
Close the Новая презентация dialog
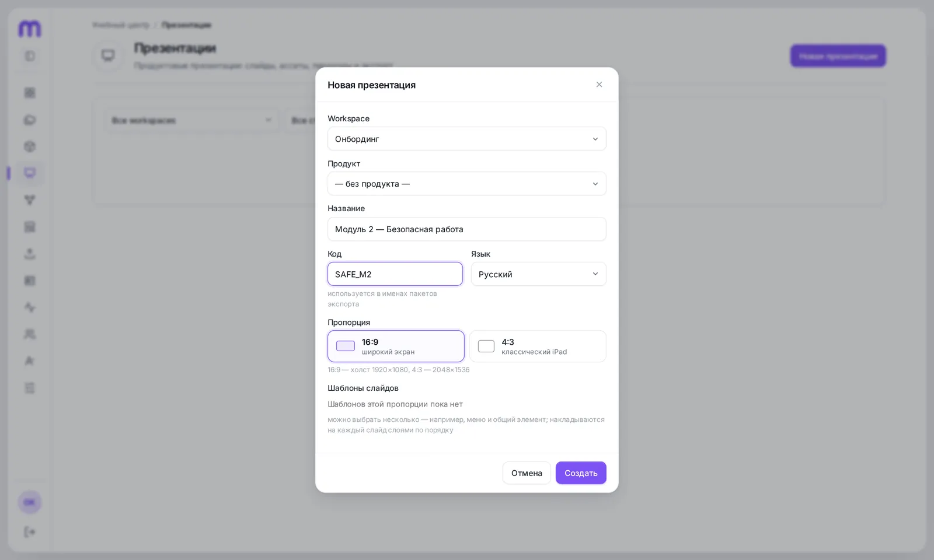tap(599, 85)
